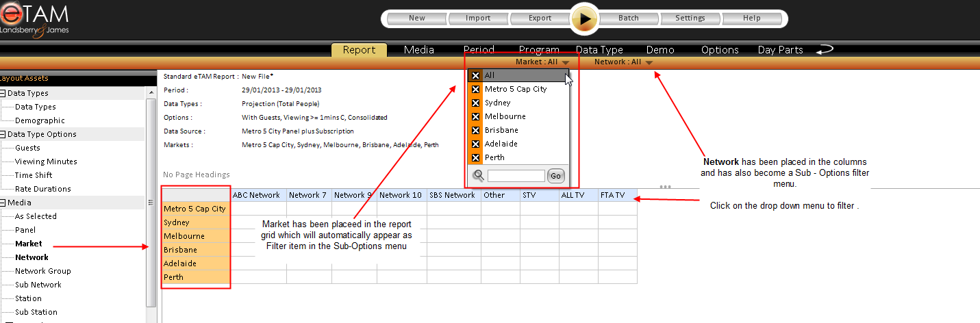Select Guests in Layout Assets tree
The width and height of the screenshot is (980, 323).
tap(27, 148)
